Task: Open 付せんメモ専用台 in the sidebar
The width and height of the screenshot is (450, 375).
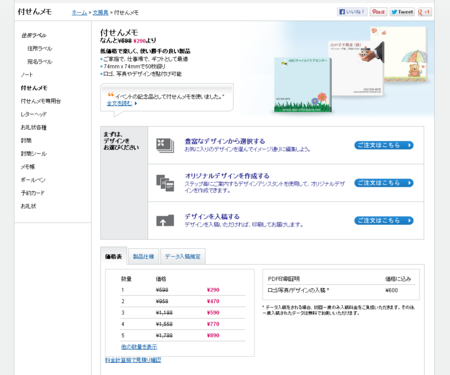Action: click(x=41, y=101)
